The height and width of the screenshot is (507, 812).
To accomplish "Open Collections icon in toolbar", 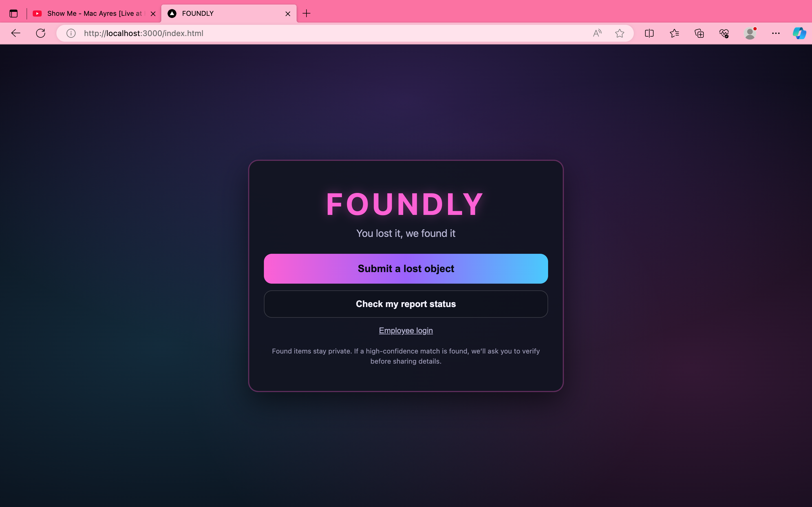I will [699, 33].
